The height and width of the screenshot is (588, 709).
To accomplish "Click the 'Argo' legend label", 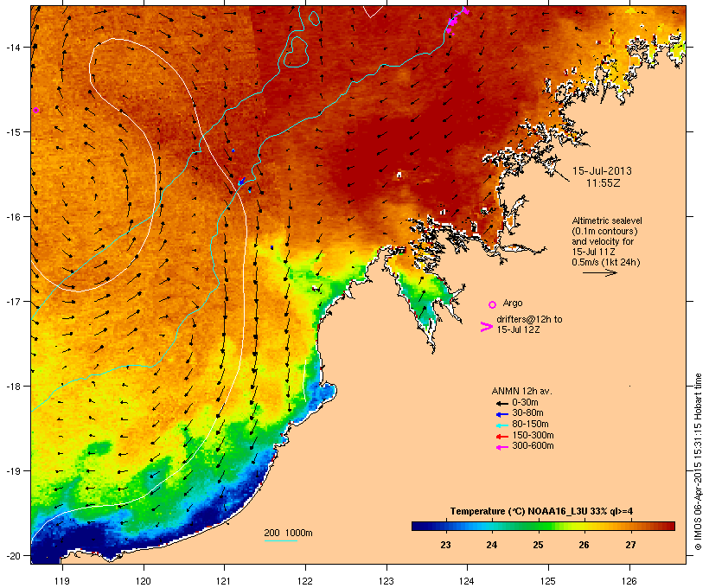I will (513, 303).
